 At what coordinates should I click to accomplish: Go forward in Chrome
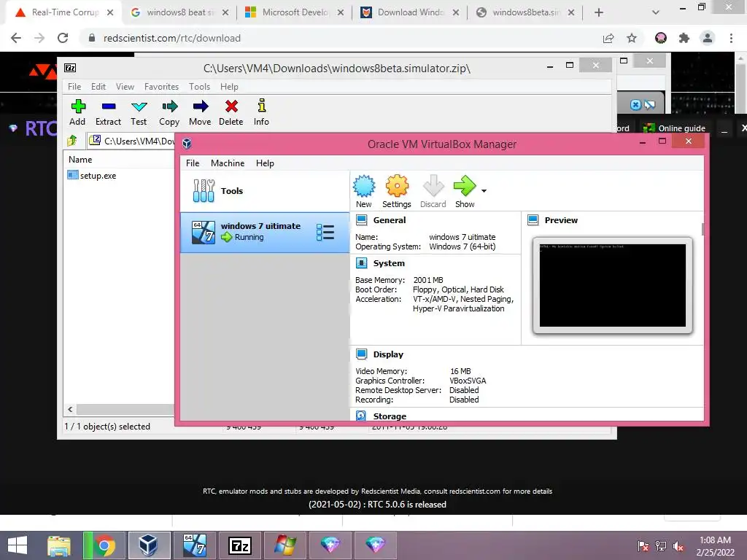39,38
